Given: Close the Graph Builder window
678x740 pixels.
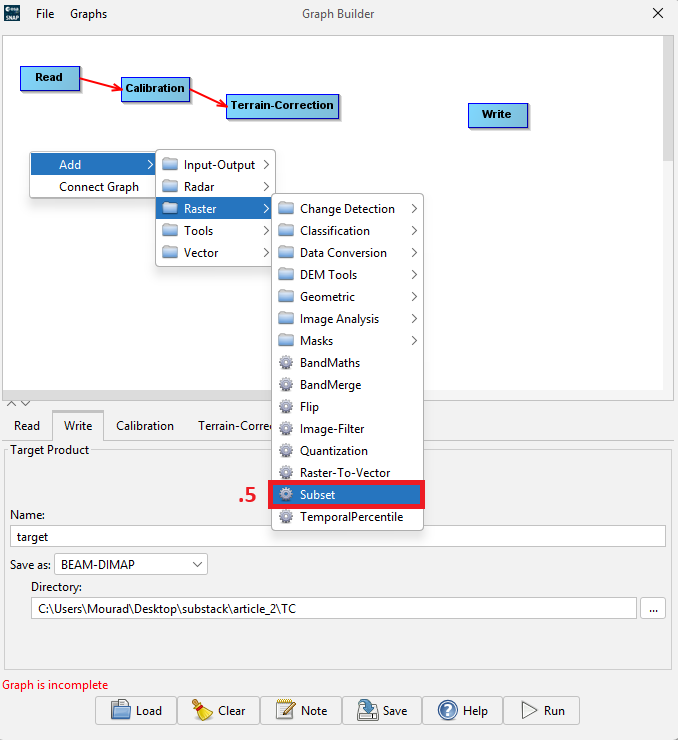Looking at the screenshot, I should pyautogui.click(x=658, y=13).
